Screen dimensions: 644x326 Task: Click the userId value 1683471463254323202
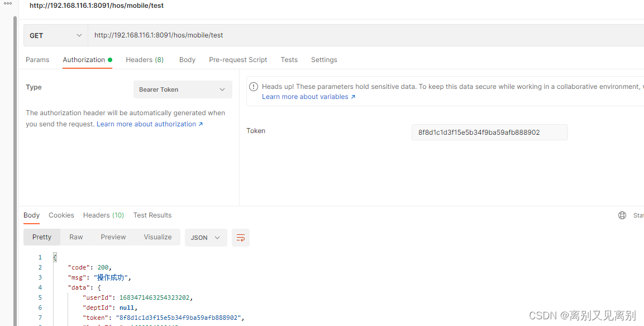pos(154,297)
